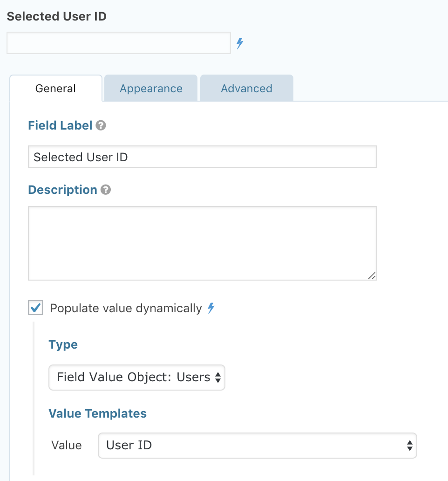Switch to the Appearance tab

click(151, 89)
